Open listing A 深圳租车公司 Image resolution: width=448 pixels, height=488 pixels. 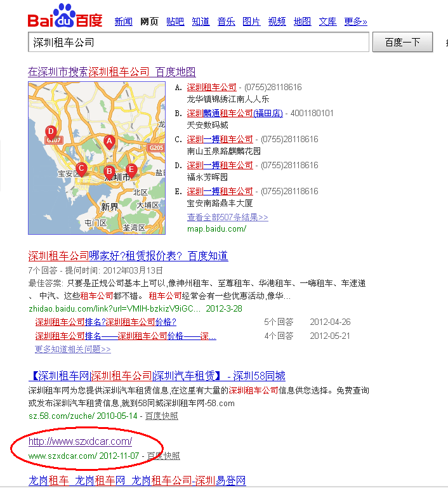pos(211,87)
